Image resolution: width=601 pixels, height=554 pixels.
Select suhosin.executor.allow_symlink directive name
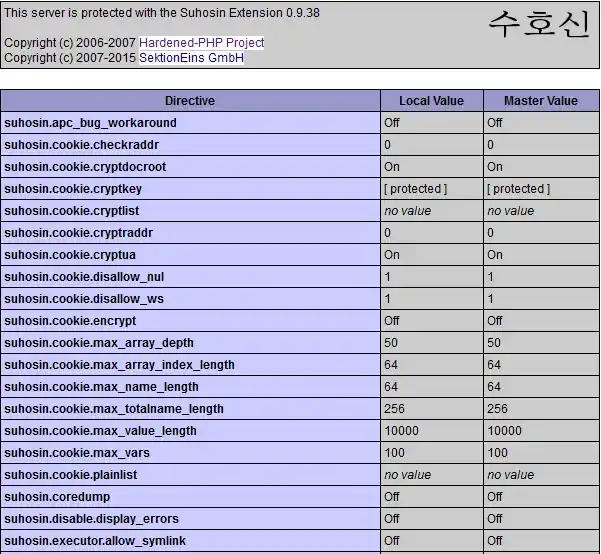coord(95,541)
